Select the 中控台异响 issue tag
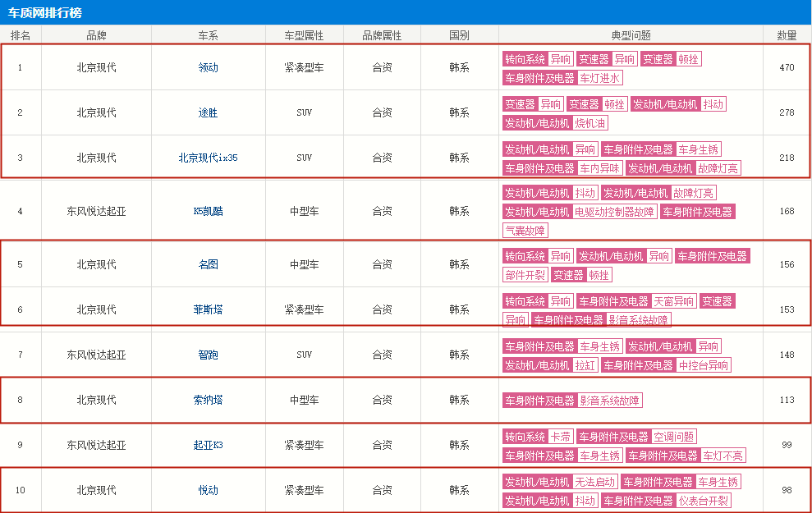 (x=704, y=365)
